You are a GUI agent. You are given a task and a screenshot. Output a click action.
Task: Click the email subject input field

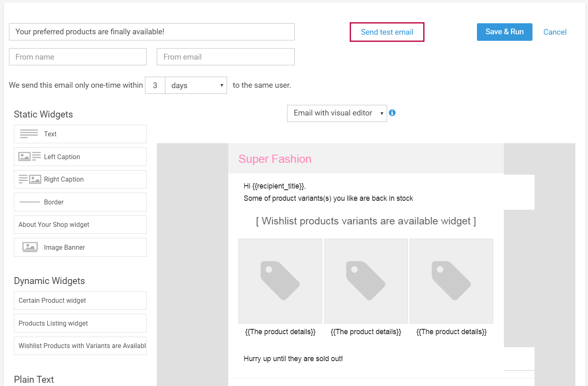pyautogui.click(x=152, y=32)
